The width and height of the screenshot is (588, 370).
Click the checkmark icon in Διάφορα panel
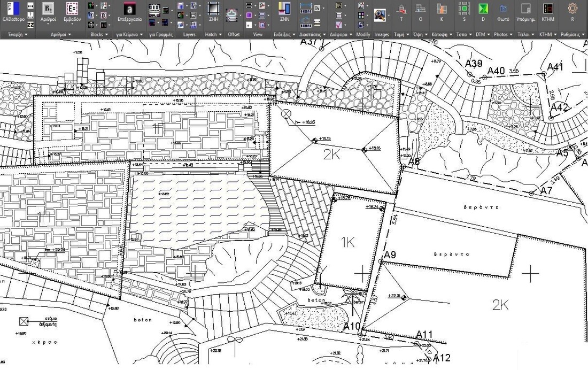point(339,25)
